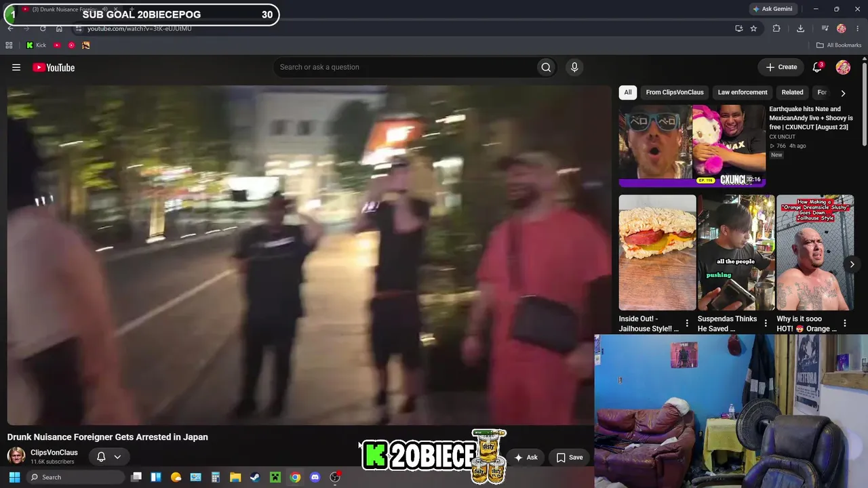Open the YouTube bookmark icon in the bookmarks bar
Screen dimensions: 868x488
click(57, 45)
